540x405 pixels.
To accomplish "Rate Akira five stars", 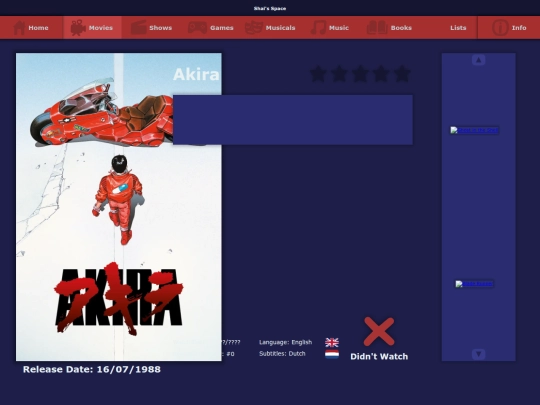I will (x=402, y=74).
